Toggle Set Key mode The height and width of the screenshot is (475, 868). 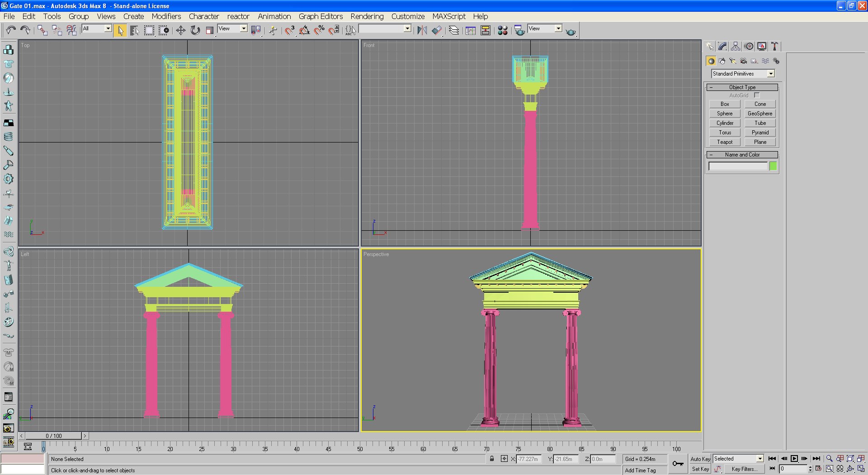click(700, 469)
